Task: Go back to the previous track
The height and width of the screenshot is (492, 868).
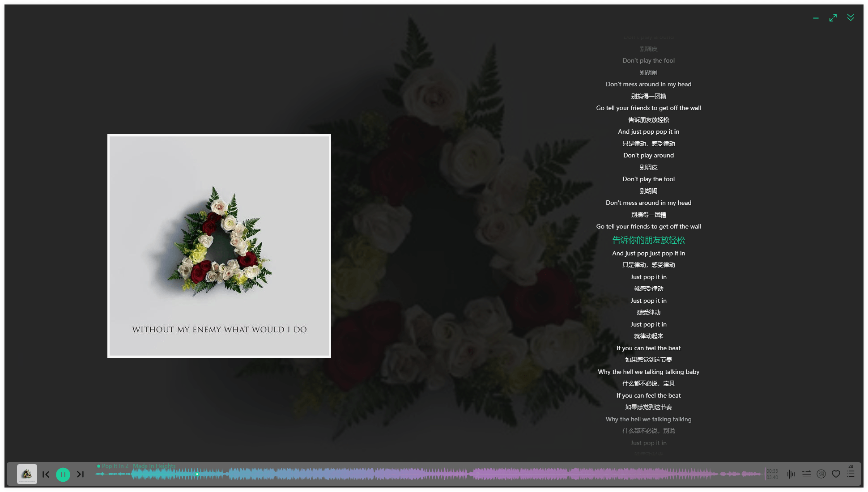Action: [46, 474]
